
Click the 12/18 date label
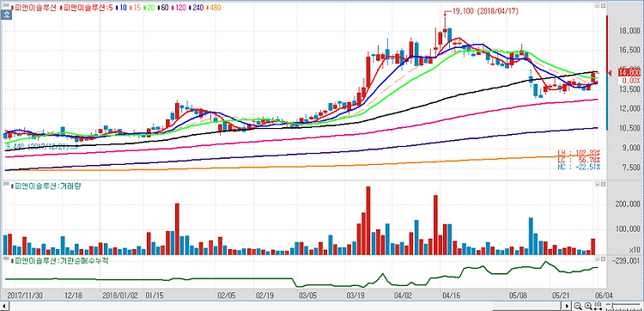coord(73,296)
